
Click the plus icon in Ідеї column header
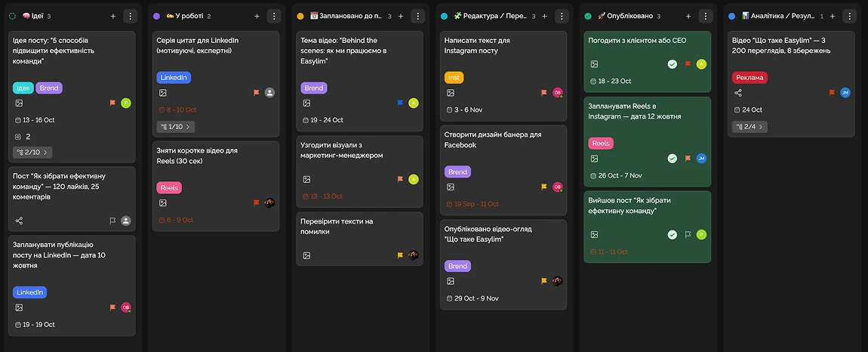pos(113,16)
